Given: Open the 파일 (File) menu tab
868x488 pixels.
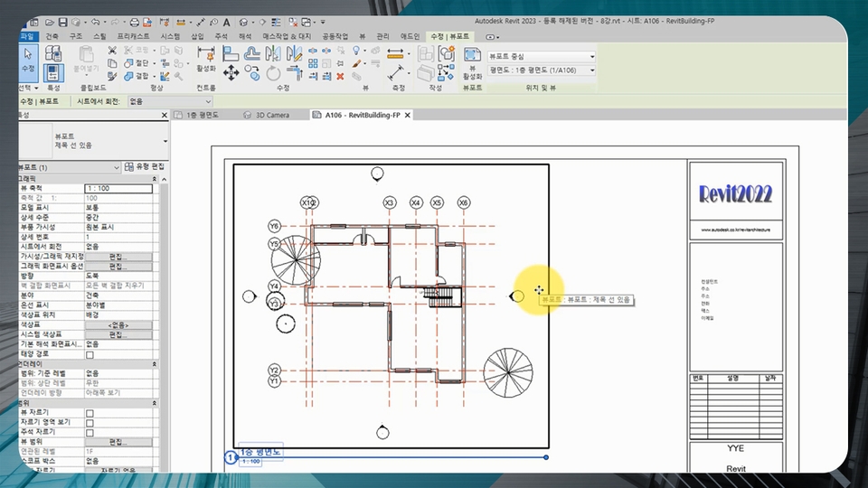Looking at the screenshot, I should [27, 36].
